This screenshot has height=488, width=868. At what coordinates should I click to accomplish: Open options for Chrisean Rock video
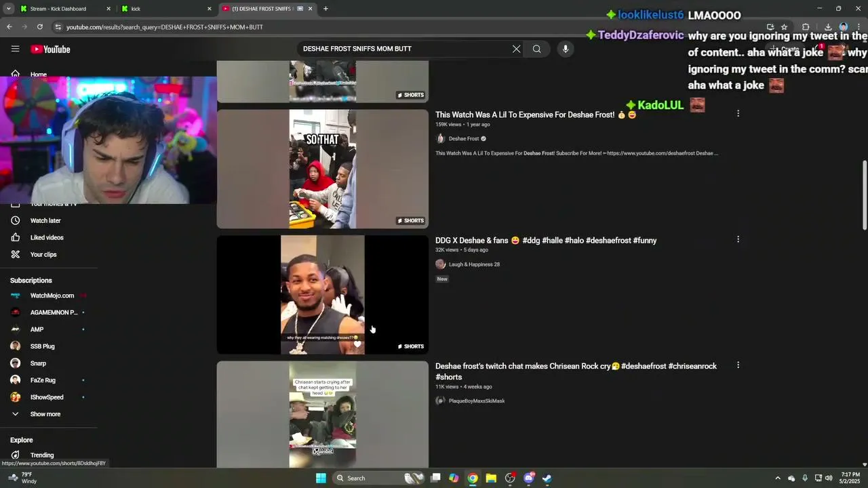(738, 365)
